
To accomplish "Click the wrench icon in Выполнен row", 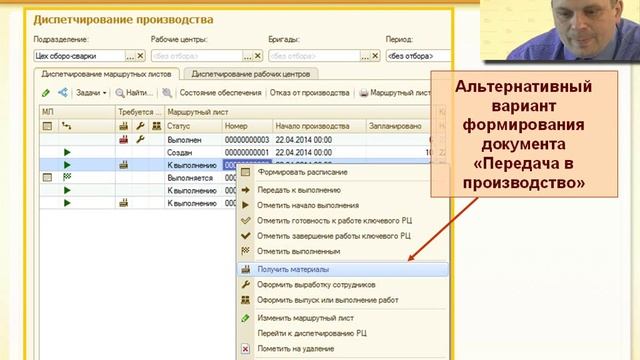I will (140, 140).
